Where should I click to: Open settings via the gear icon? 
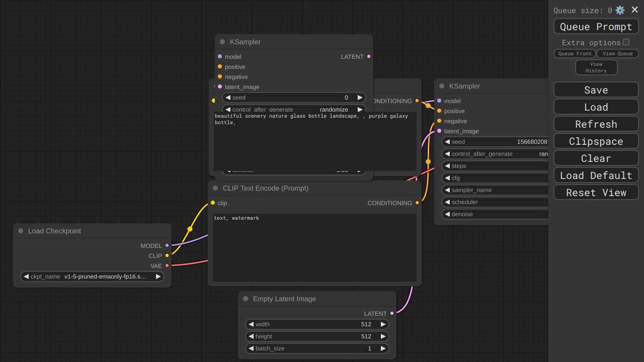click(x=620, y=10)
